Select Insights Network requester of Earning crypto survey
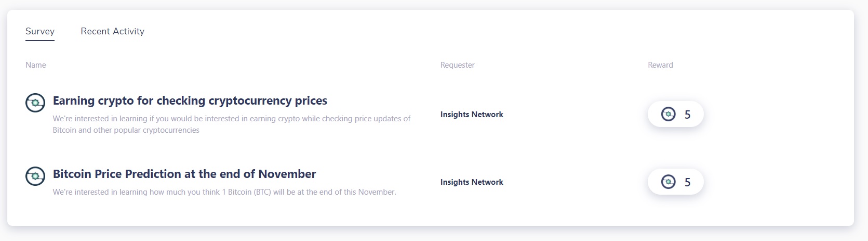 (472, 115)
